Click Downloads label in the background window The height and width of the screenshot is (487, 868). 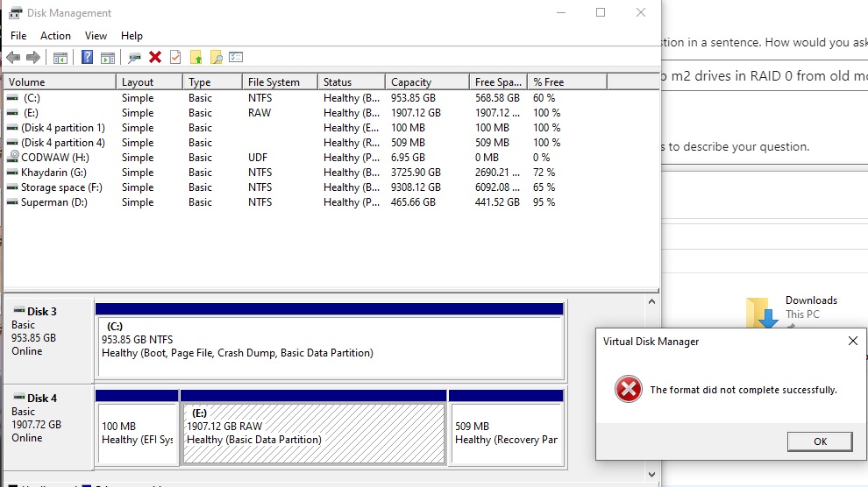(x=811, y=300)
